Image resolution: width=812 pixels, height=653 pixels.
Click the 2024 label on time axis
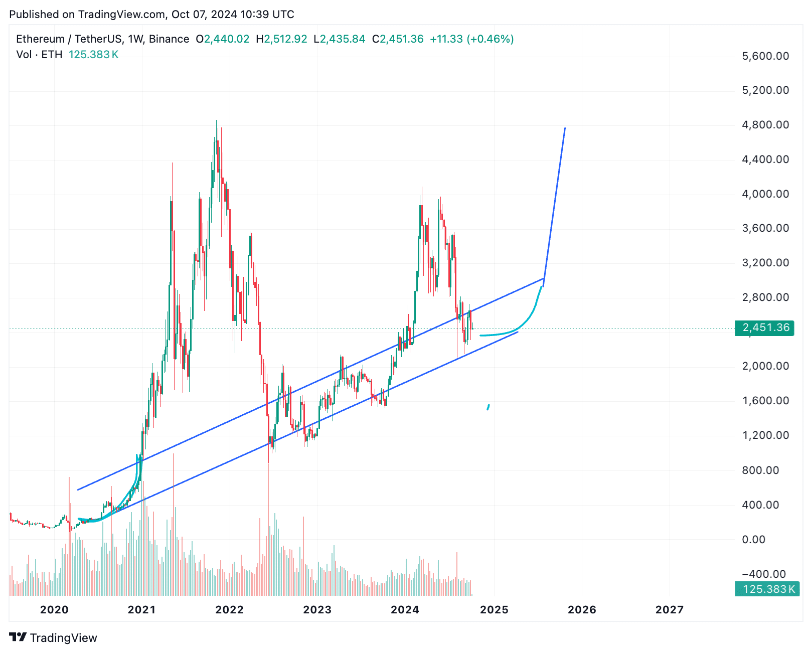405,609
